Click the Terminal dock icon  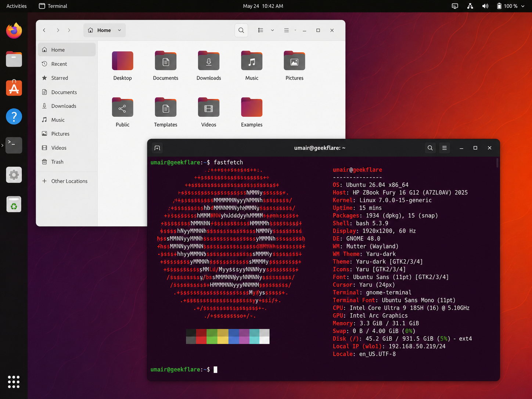[x=14, y=145]
